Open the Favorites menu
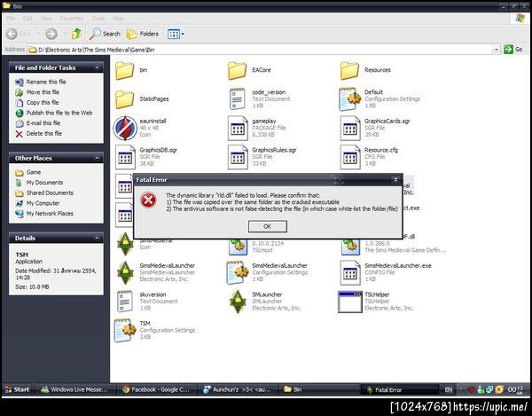 pyautogui.click(x=72, y=19)
